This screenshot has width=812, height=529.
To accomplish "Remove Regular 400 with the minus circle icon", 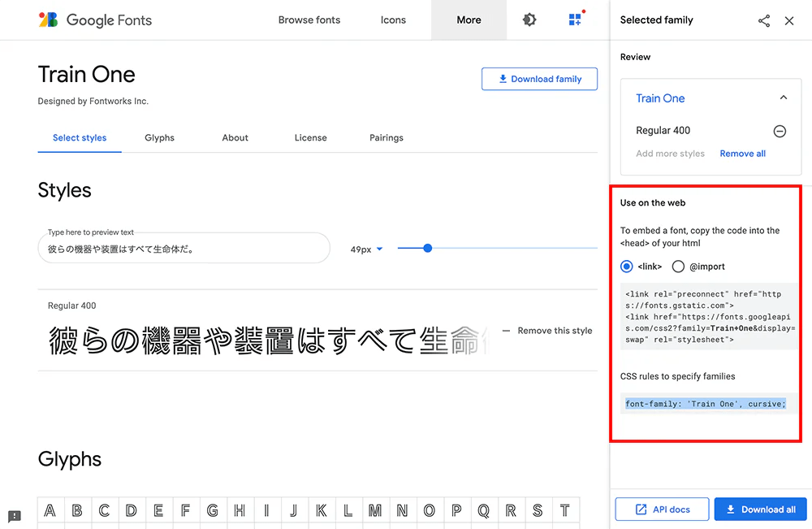I will 780,131.
